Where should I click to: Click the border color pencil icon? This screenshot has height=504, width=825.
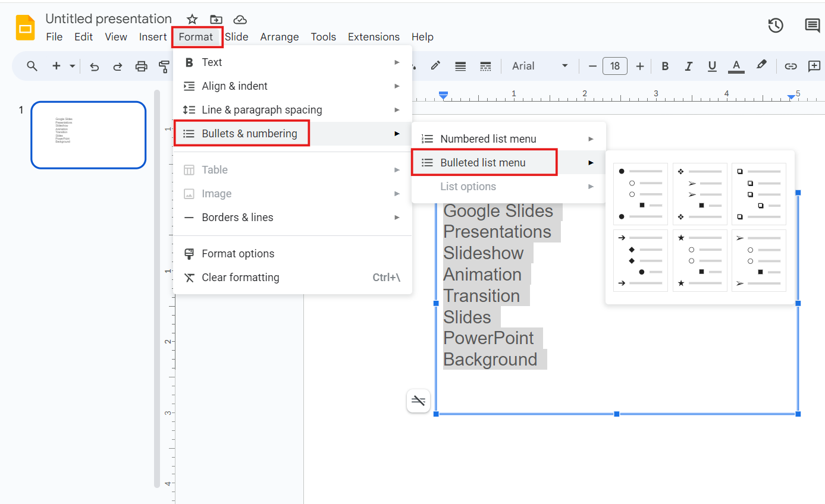pos(435,66)
